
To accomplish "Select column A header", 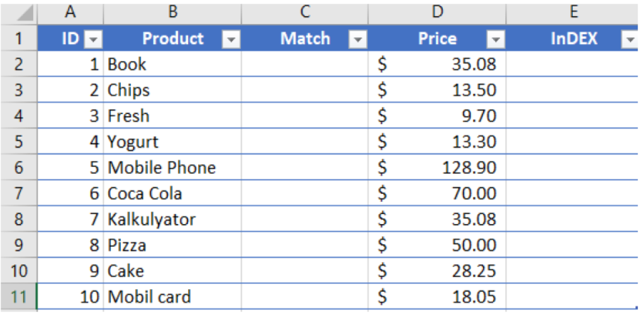I will point(70,12).
